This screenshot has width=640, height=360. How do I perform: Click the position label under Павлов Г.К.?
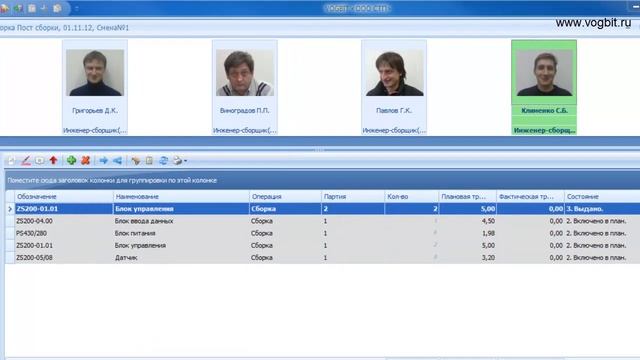pos(394,130)
